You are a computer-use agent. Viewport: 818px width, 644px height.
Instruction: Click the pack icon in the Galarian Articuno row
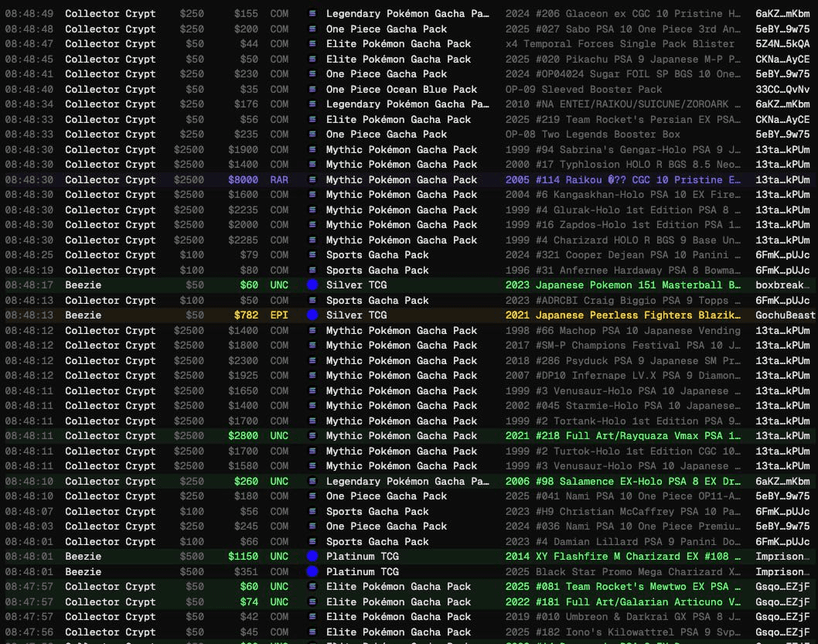[x=312, y=601]
